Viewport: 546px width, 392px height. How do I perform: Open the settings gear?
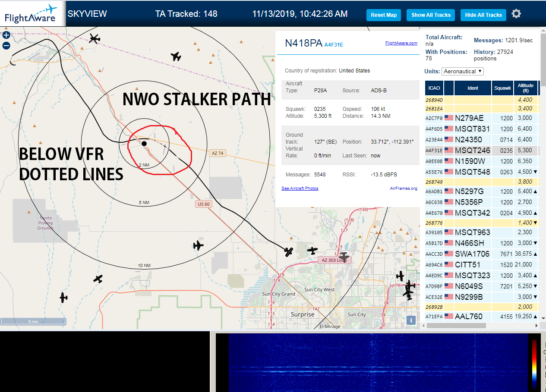(x=516, y=14)
